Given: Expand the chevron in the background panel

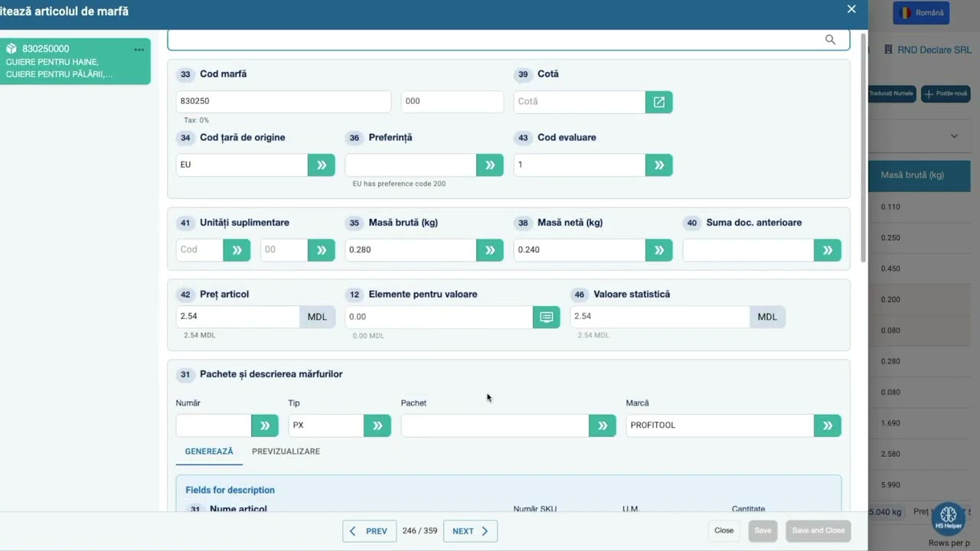Looking at the screenshot, I should [954, 136].
